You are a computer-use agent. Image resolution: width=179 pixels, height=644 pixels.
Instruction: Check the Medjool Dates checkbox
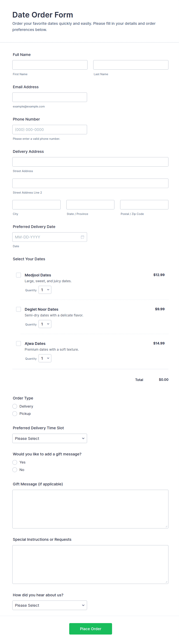(18, 275)
